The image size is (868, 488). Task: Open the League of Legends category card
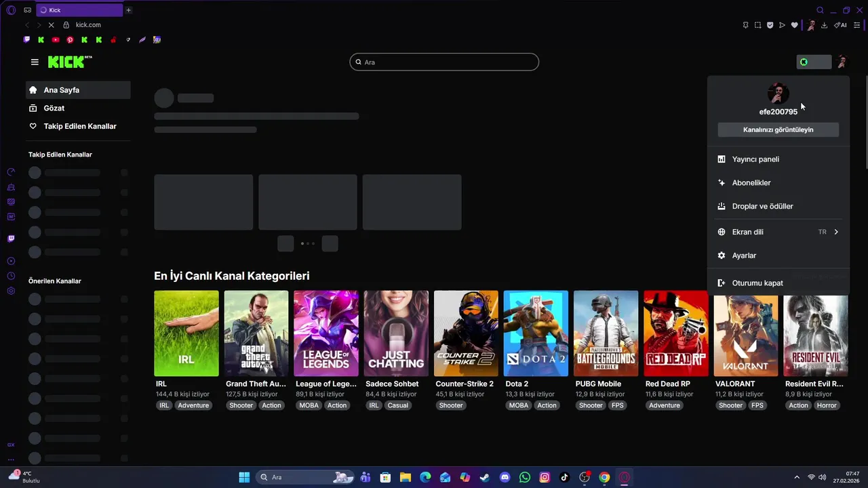click(326, 333)
